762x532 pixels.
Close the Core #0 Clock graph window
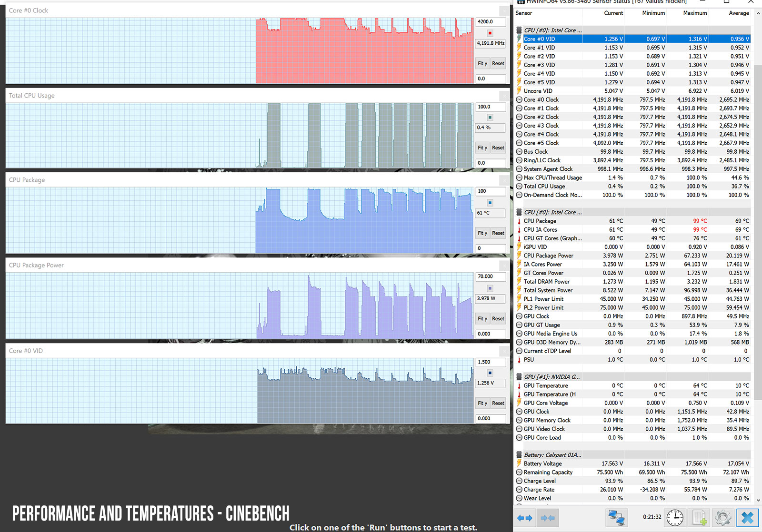point(504,10)
